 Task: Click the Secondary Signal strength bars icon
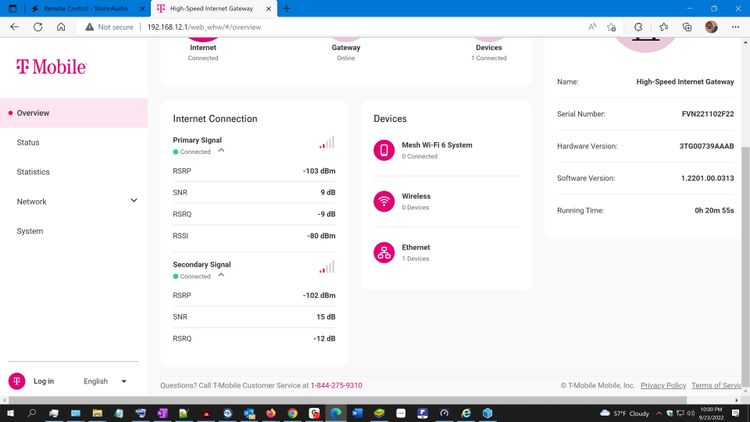(x=327, y=267)
